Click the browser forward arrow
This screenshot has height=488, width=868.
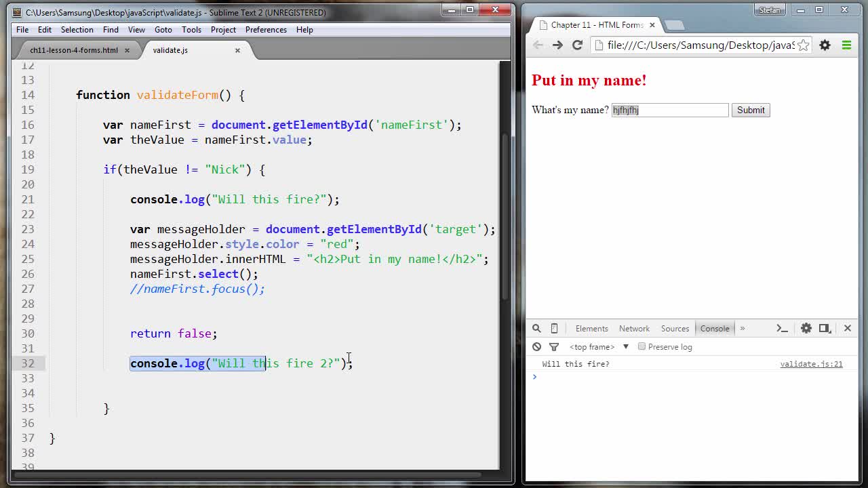tap(557, 45)
